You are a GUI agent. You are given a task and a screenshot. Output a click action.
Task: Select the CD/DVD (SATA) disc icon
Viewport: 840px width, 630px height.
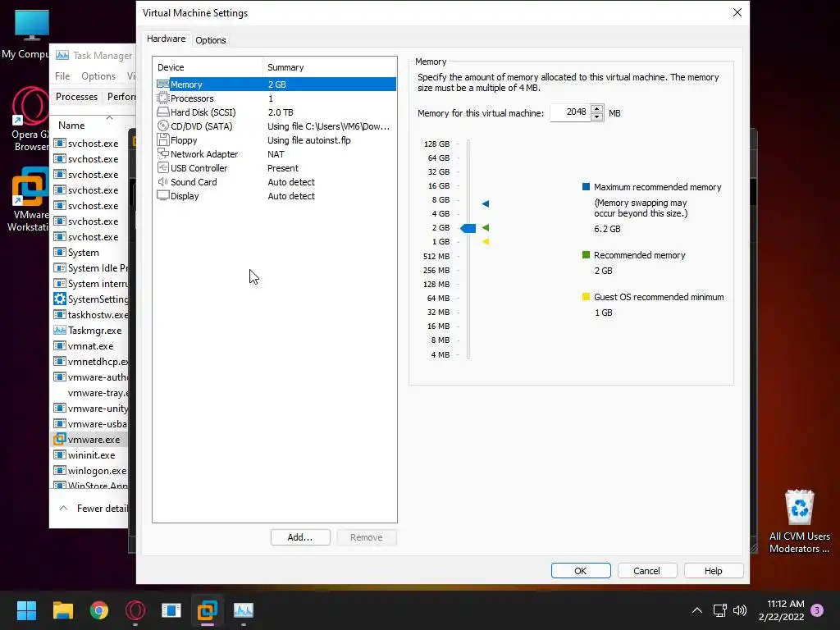pos(163,126)
